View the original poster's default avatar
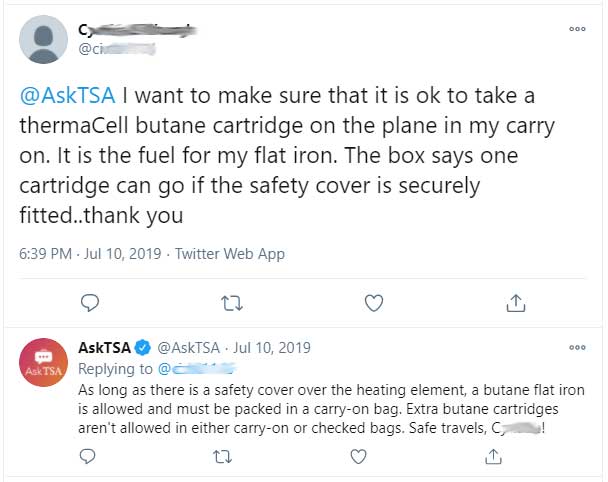The height and width of the screenshot is (482, 608). click(x=43, y=40)
